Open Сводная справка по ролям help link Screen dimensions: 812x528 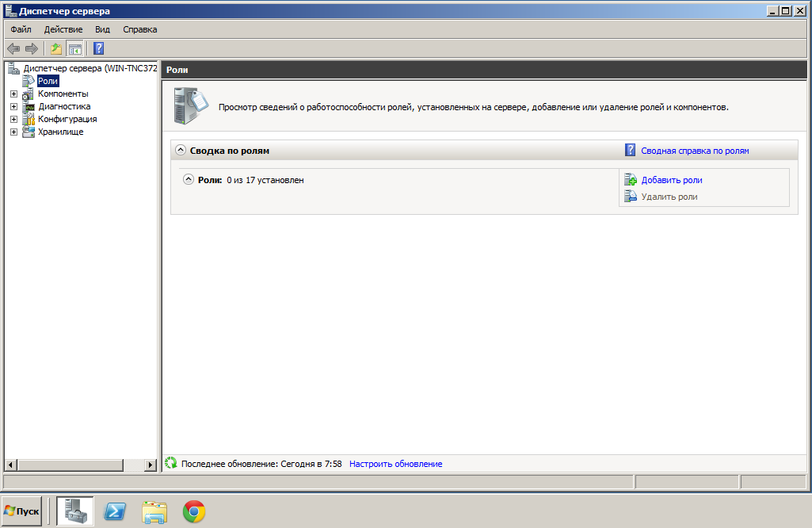694,151
